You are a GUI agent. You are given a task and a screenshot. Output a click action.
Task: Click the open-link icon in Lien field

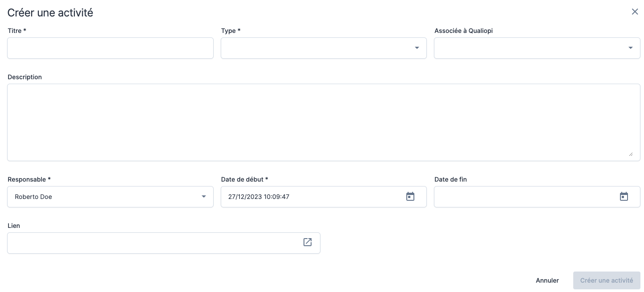(308, 242)
